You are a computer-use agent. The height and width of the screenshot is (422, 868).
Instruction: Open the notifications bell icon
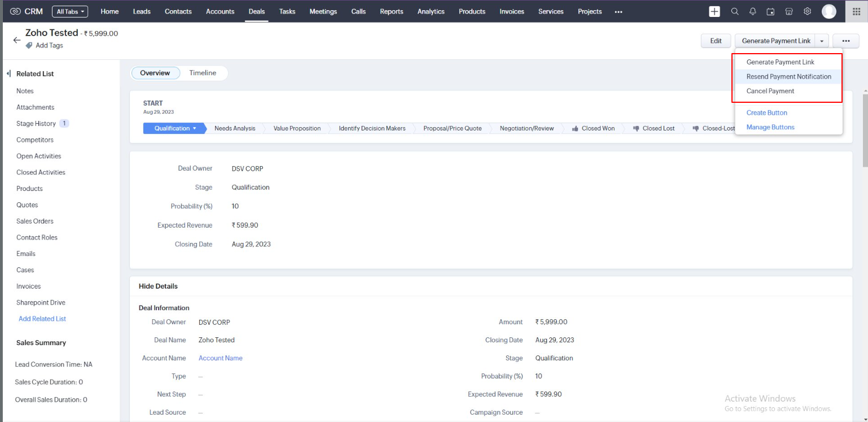pos(752,11)
